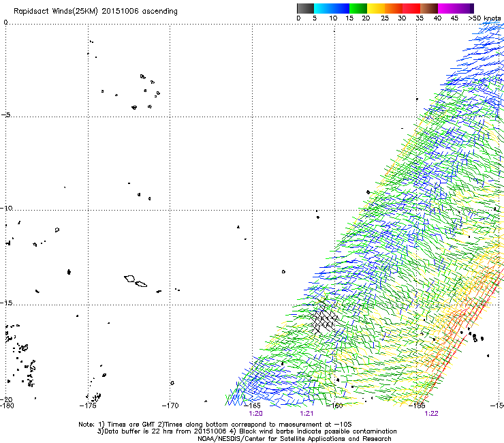Image resolution: width=504 pixels, height=443 pixels.
Task: Click the title 'Rapidsact Winds(25KM) 20151006 ascending'
Action: click(95, 12)
